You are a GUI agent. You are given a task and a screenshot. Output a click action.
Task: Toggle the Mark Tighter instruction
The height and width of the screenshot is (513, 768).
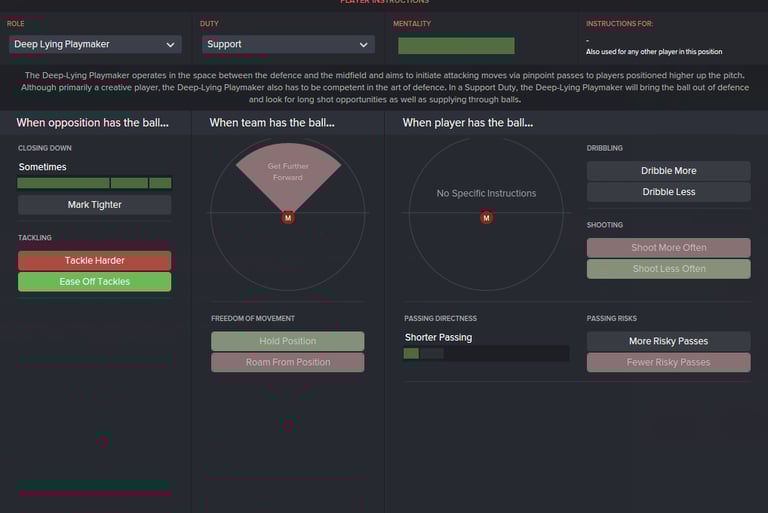click(x=95, y=205)
